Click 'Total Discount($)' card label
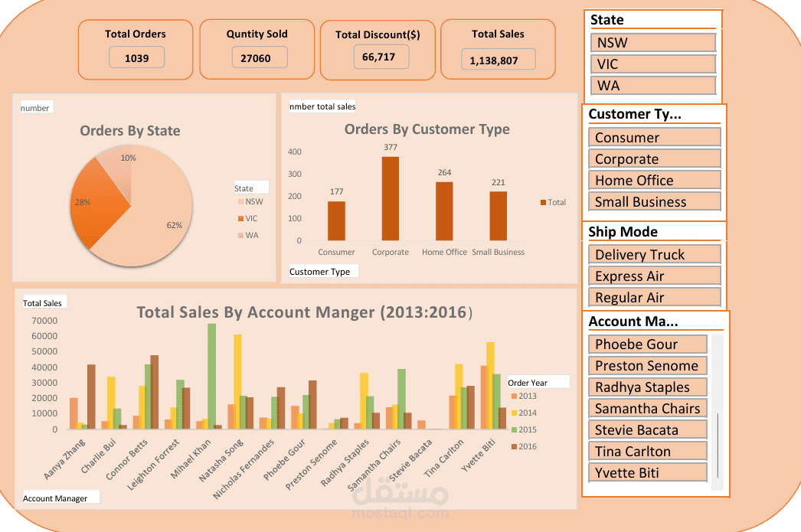Viewport: 801px width, 532px height. coord(378,34)
